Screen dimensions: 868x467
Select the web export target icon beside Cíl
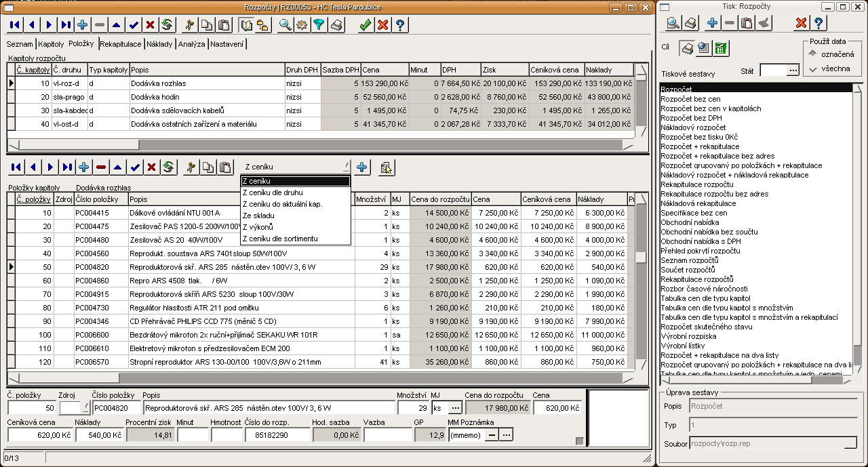coord(703,48)
